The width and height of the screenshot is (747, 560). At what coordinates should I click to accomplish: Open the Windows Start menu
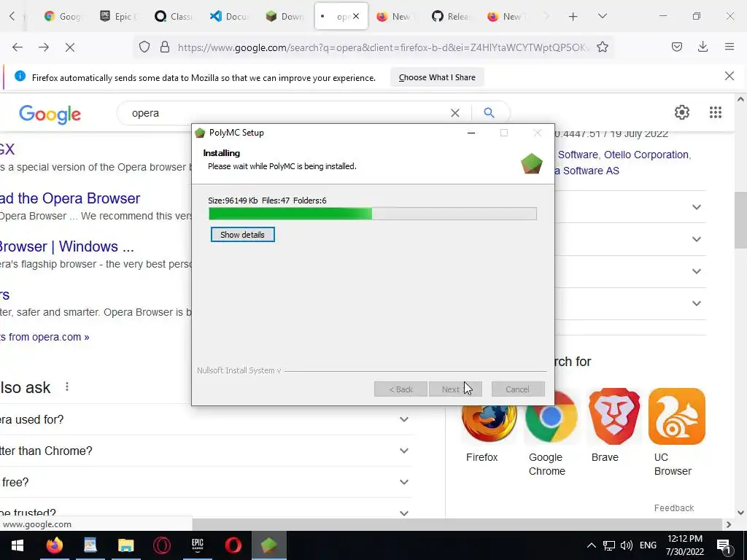[x=18, y=545]
